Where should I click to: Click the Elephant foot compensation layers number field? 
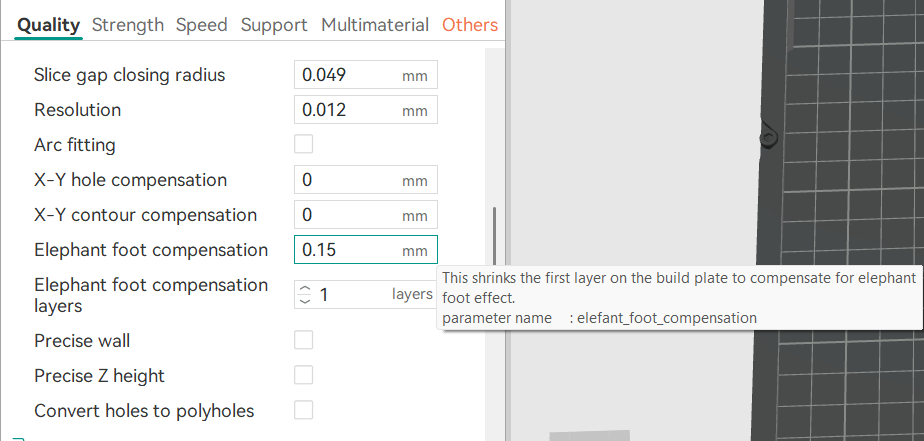[350, 295]
